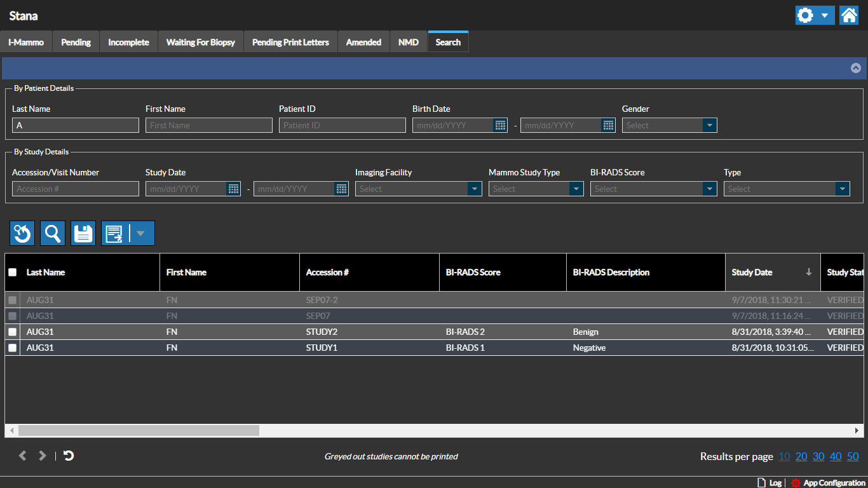Tick checkbox for STUDY2 row
This screenshot has width=868, height=488.
[x=13, y=332]
